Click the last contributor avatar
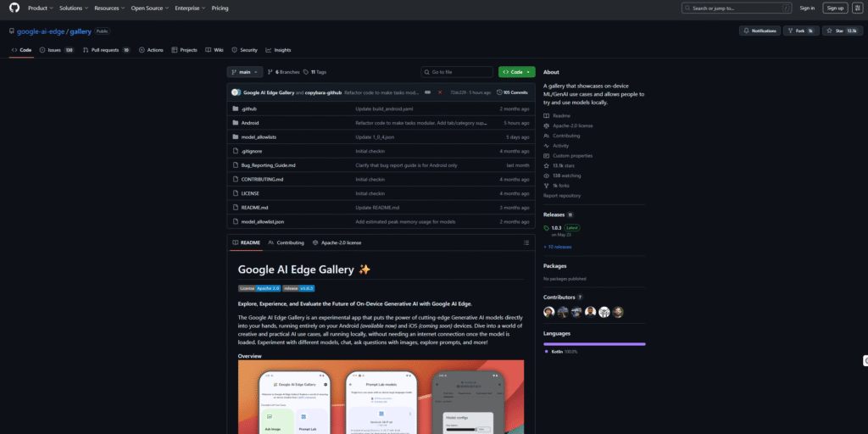 tap(618, 312)
